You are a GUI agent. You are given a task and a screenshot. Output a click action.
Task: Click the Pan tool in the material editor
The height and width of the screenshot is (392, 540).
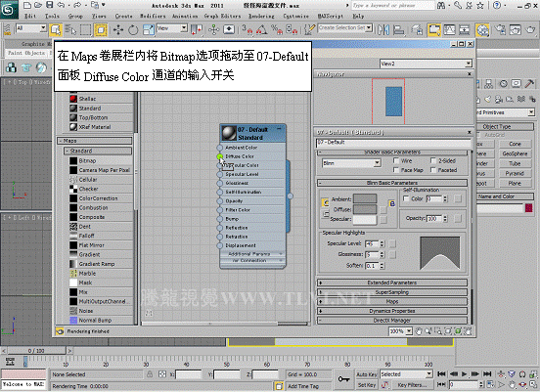click(419, 331)
